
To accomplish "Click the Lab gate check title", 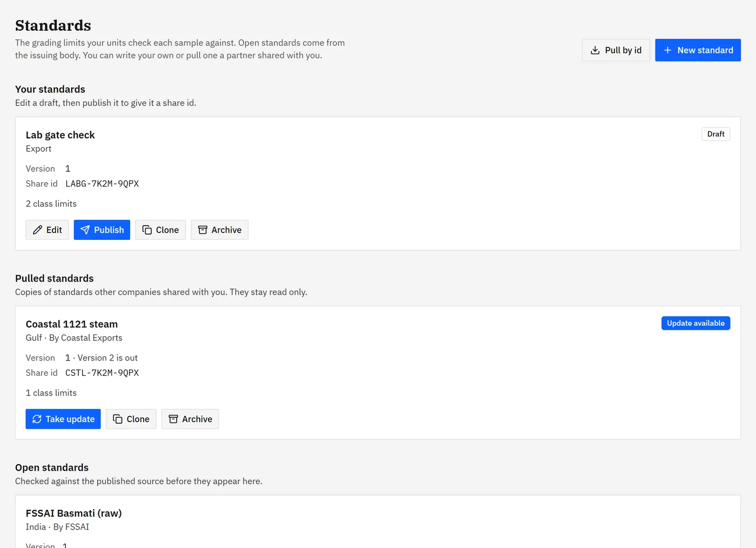I will (x=60, y=135).
